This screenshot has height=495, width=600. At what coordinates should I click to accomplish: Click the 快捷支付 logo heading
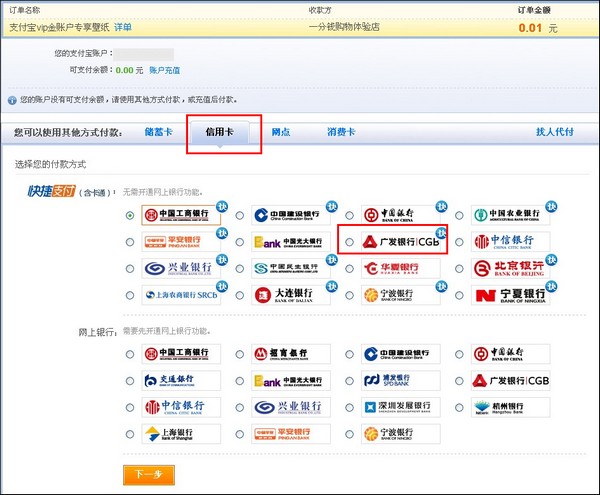(52, 191)
